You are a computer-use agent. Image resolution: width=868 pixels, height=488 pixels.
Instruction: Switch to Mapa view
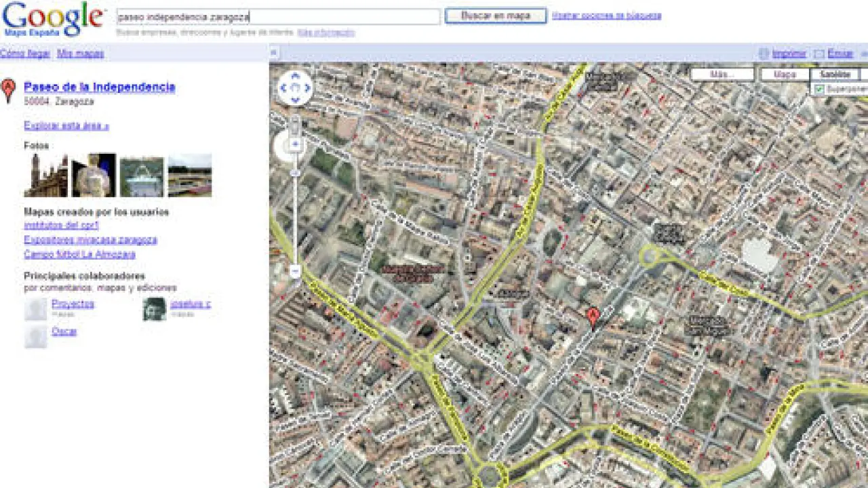pos(785,74)
